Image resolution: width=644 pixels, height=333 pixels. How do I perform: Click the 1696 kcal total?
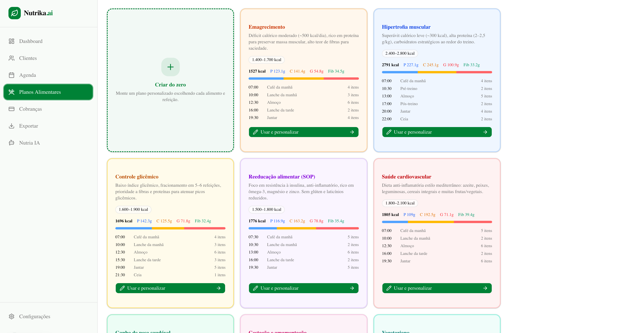(x=124, y=221)
